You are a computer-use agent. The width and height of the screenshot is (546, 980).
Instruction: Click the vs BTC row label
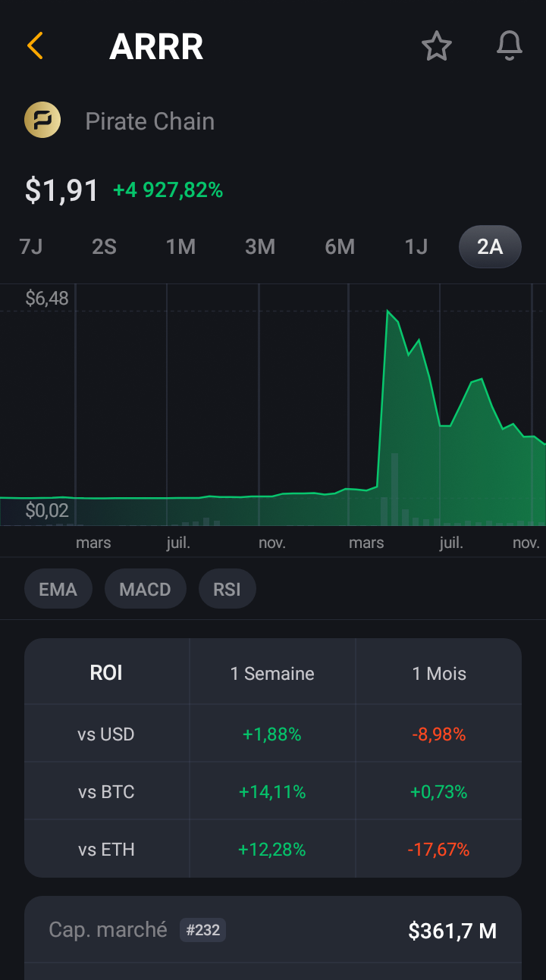106,792
